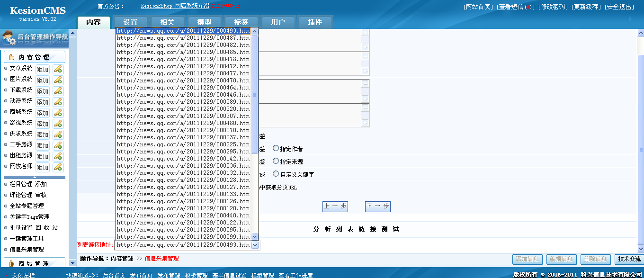Click the edit pencil icon beside 文章系统

point(58,69)
